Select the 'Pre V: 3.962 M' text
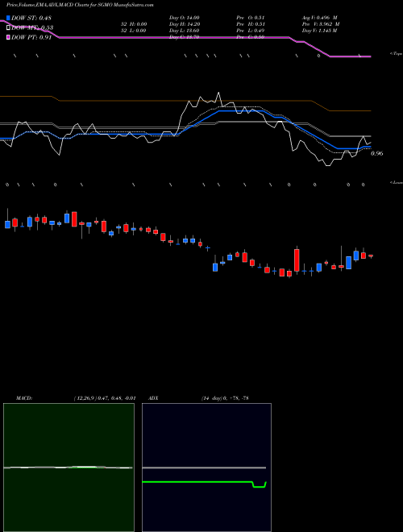403x532 pixels. pyautogui.click(x=321, y=24)
